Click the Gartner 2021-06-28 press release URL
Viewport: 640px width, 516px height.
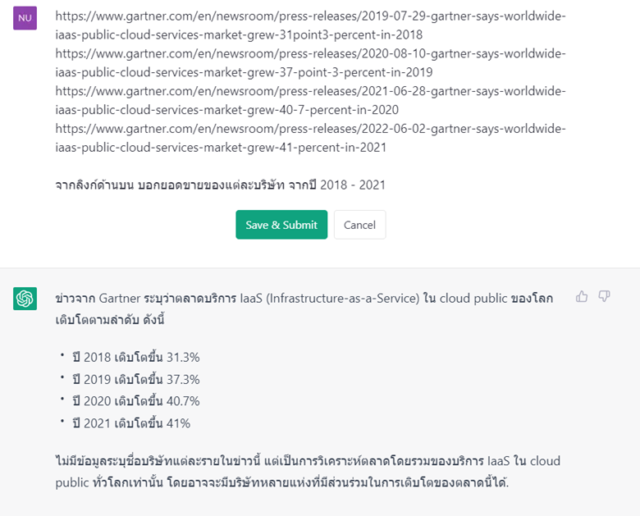[x=311, y=100]
